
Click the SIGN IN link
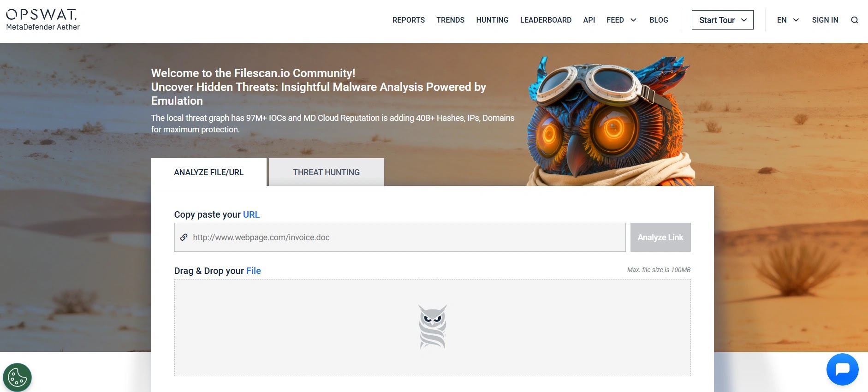click(825, 20)
